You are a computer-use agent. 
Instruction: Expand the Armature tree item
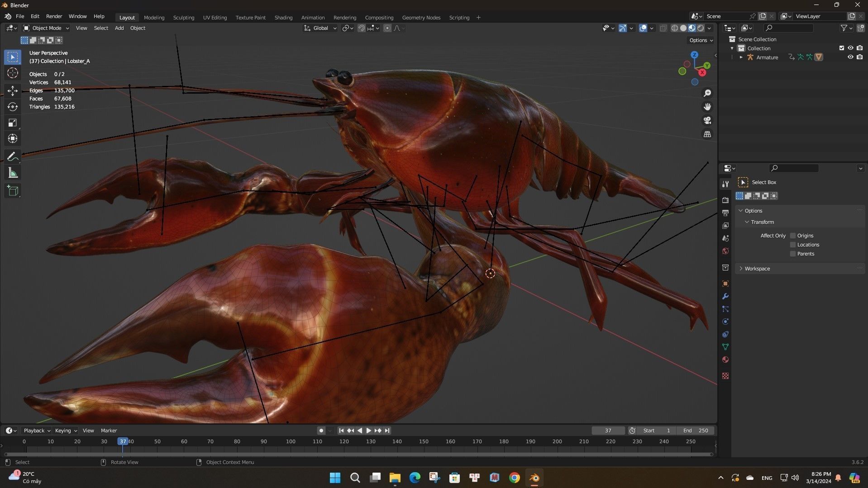tap(741, 57)
